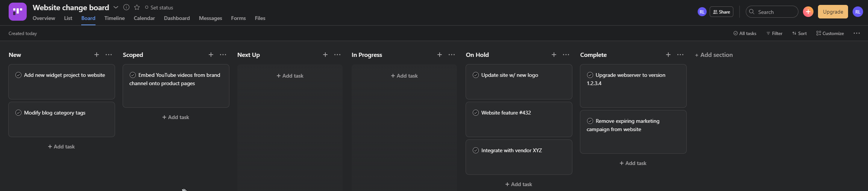Add a task using the New column plus icon

tap(97, 55)
